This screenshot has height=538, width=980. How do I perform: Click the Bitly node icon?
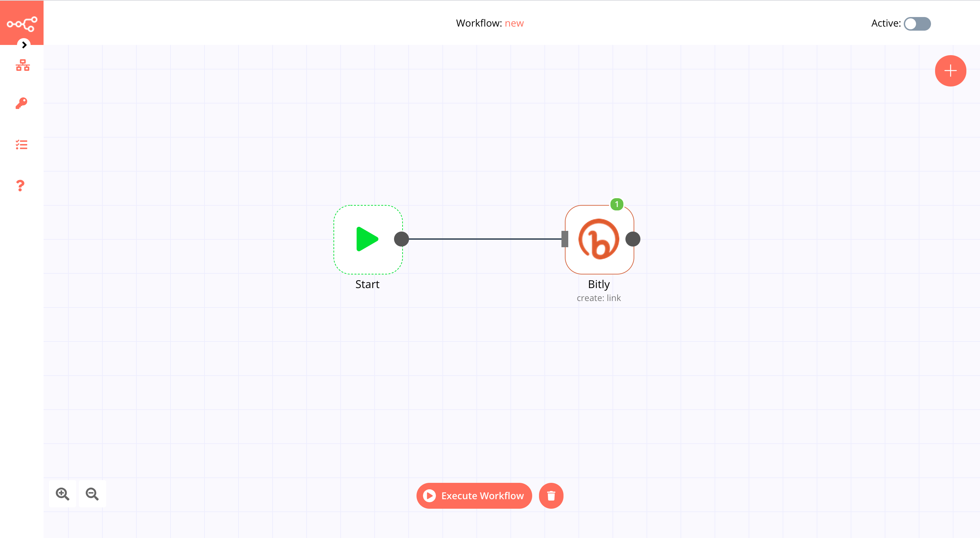coord(598,238)
